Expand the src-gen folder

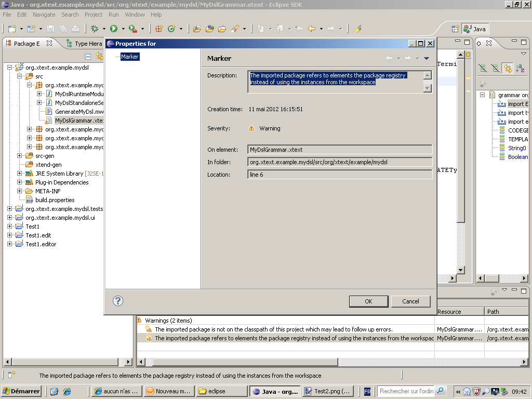click(20, 156)
